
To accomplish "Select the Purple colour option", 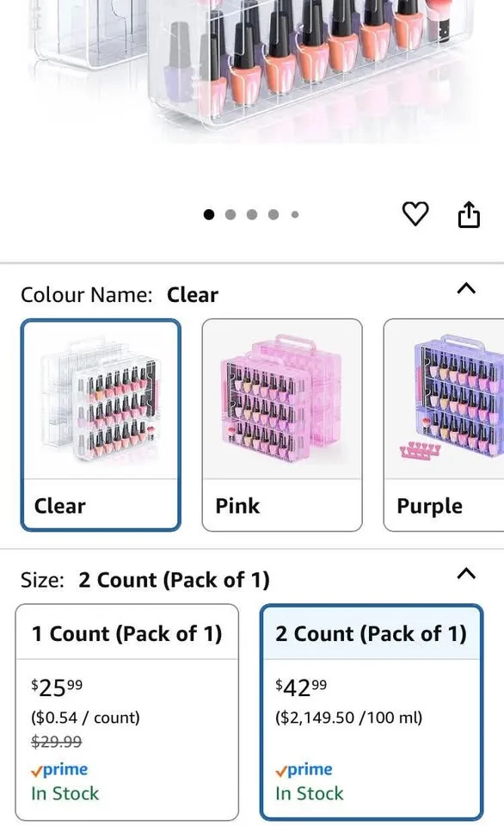I will [455, 424].
